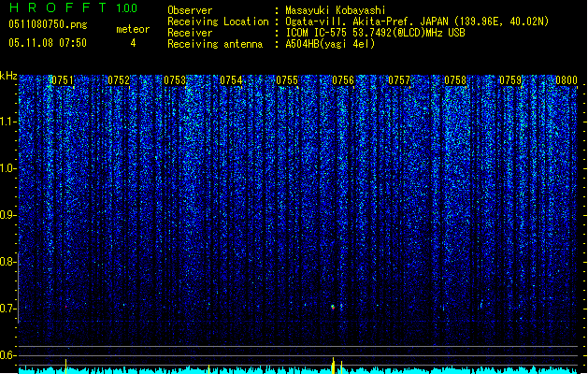Click the red meteor echo dot near 0751

tap(66, 307)
